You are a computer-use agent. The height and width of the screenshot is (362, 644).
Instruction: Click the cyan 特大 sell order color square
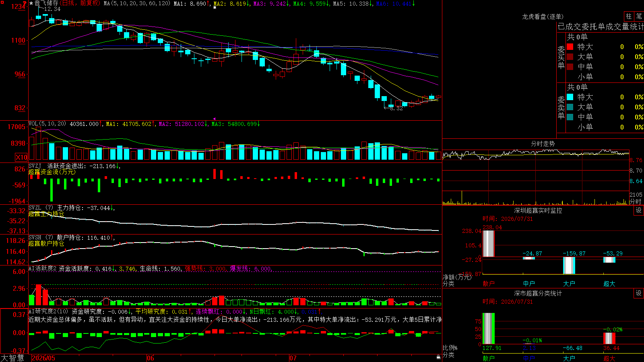pyautogui.click(x=570, y=97)
